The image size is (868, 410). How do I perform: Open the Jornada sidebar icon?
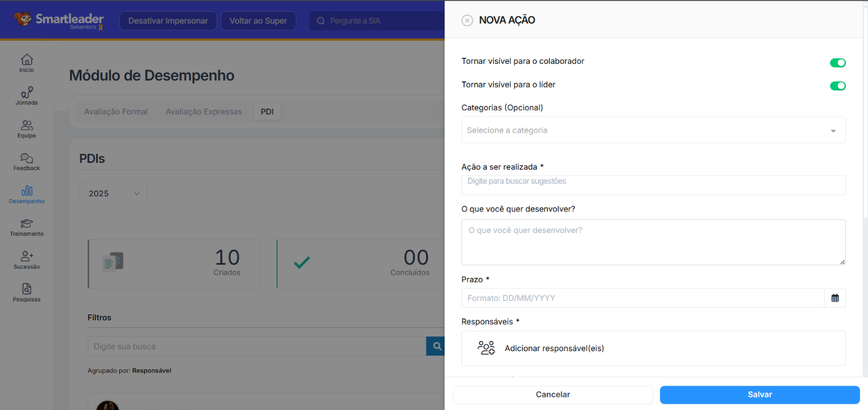(x=27, y=96)
